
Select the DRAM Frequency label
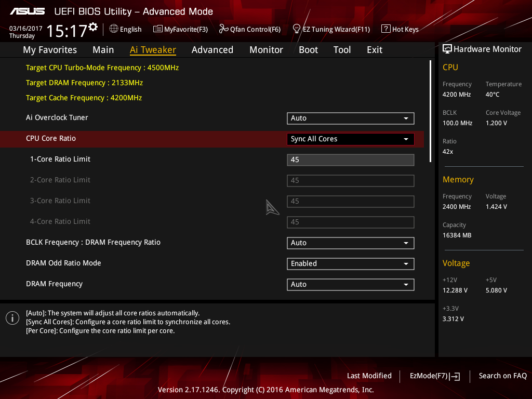click(54, 284)
